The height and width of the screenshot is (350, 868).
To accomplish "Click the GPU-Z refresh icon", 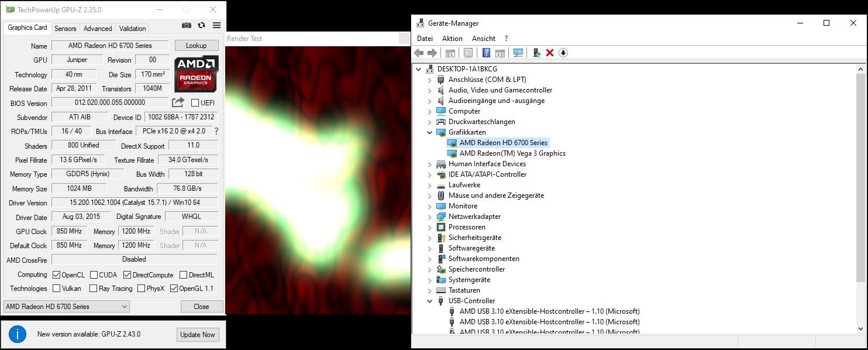I will point(202,25).
